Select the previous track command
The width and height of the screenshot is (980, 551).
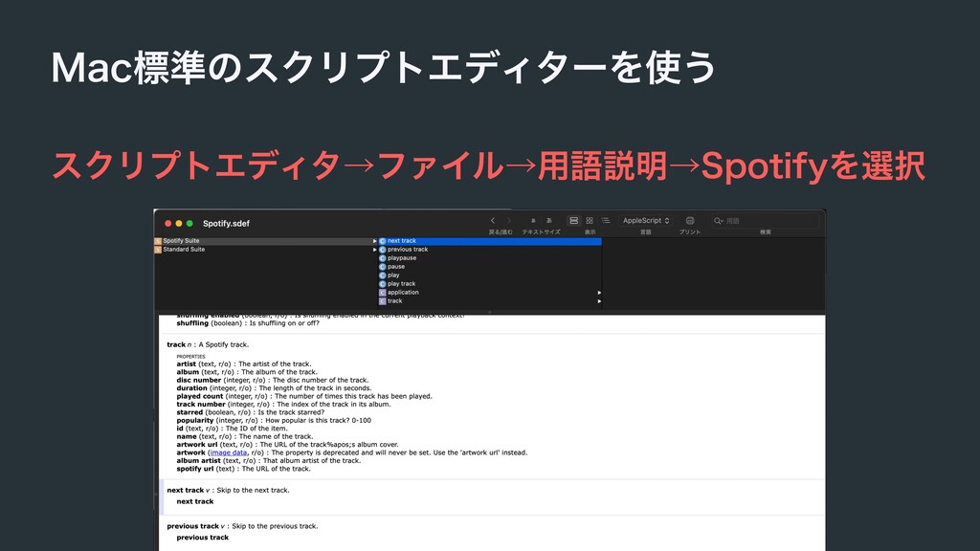(489, 250)
